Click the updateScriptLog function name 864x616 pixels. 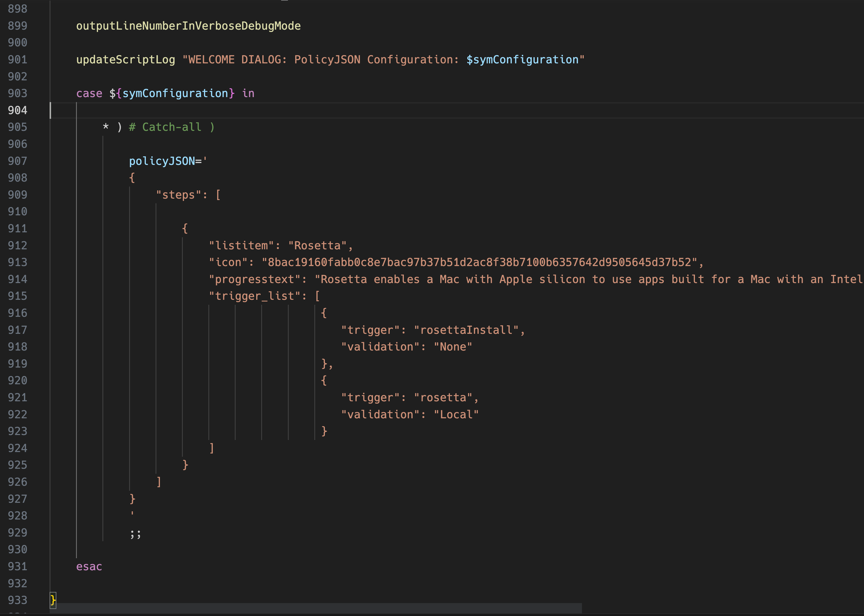click(126, 60)
